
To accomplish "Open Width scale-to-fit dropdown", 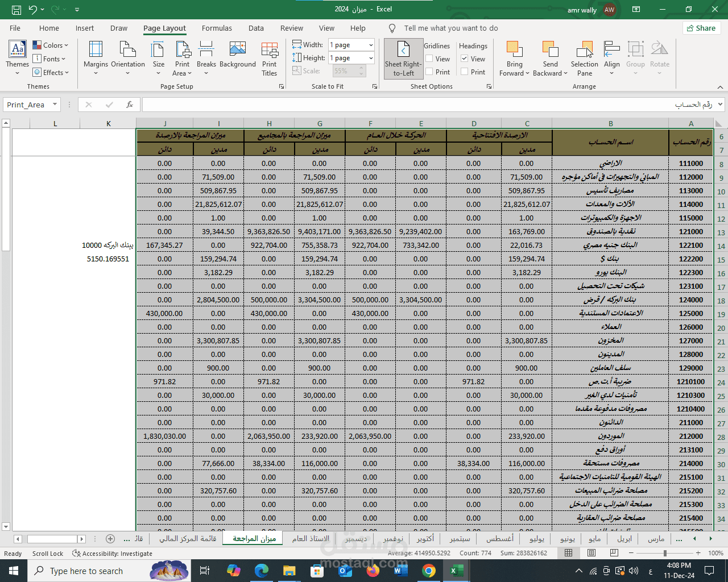I will [371, 45].
